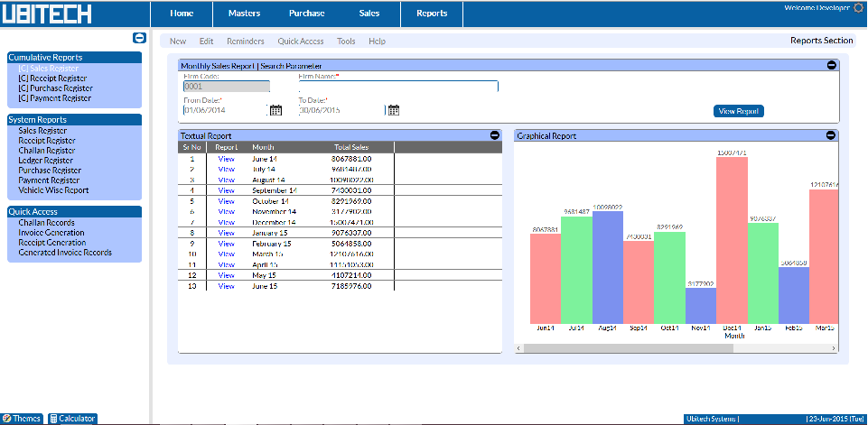The width and height of the screenshot is (868, 425).
Task: Open Themes from the bottom bar
Action: (22, 419)
